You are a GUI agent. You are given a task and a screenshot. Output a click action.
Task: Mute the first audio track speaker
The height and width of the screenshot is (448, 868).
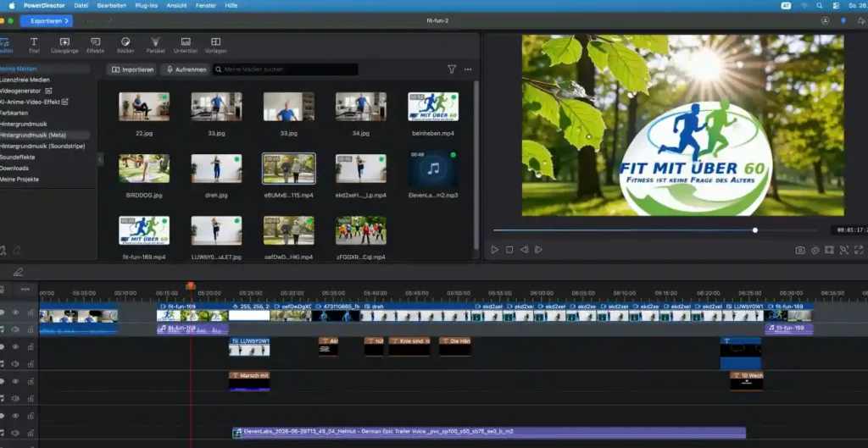click(x=15, y=329)
